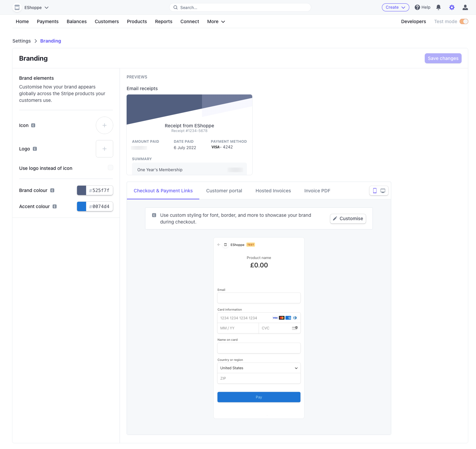Edit the Brand colour hex value field

point(99,190)
